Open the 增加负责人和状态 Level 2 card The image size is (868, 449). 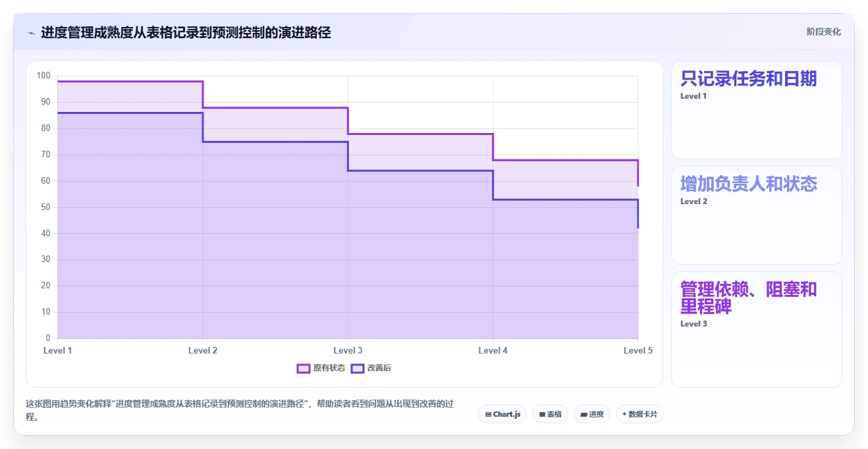pos(757,215)
